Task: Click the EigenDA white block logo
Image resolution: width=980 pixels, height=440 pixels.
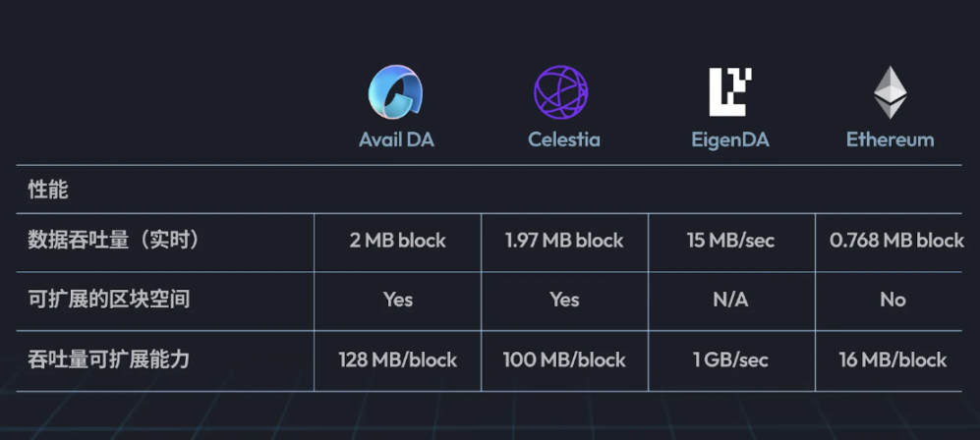Action: click(730, 91)
